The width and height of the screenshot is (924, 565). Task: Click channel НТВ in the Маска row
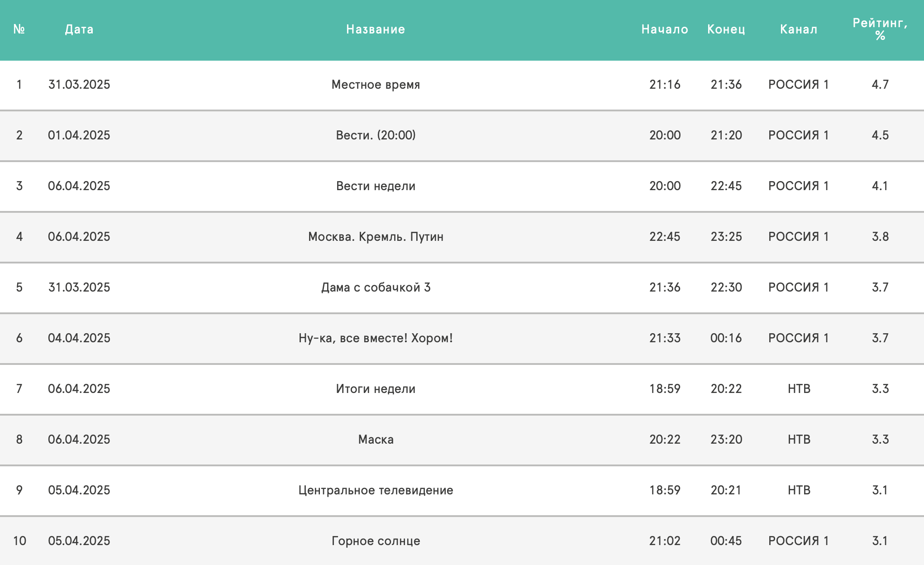pos(799,440)
